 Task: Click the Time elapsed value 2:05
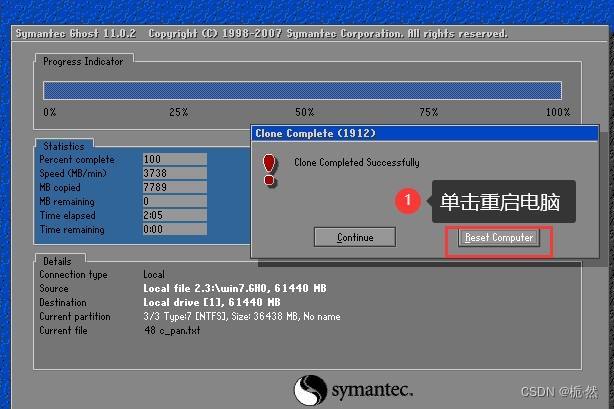pos(175,215)
